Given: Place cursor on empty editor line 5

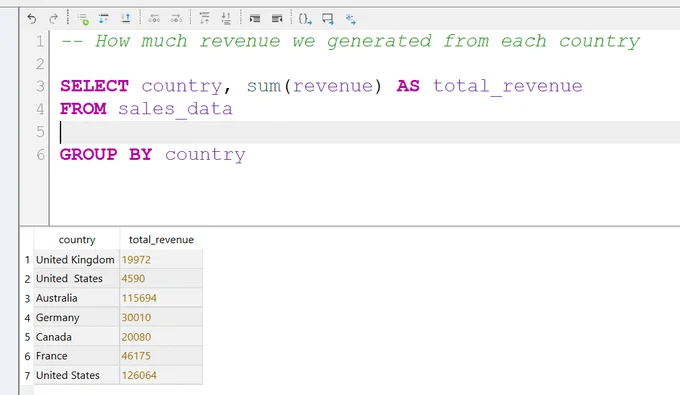Looking at the screenshot, I should (x=364, y=132).
